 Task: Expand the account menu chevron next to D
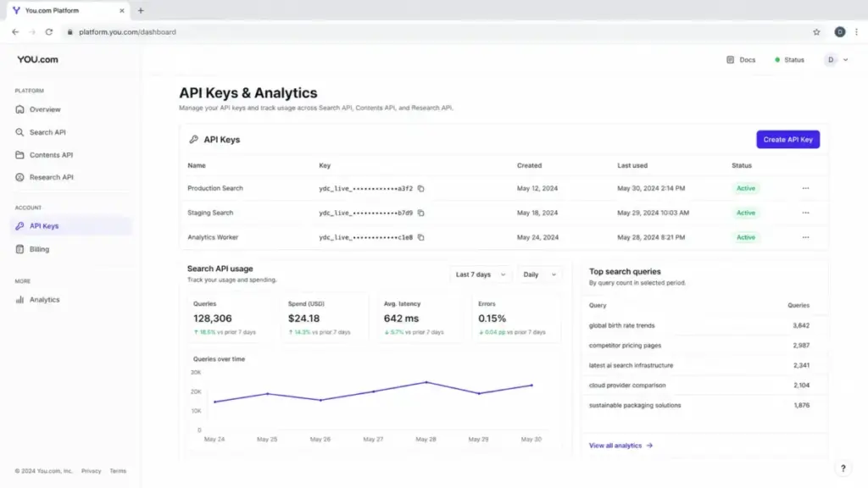(x=845, y=60)
